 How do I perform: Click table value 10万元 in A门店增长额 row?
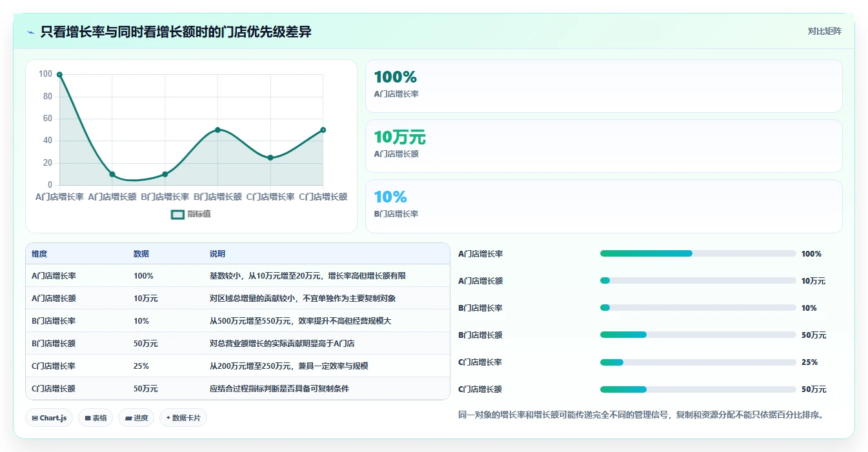[146, 298]
